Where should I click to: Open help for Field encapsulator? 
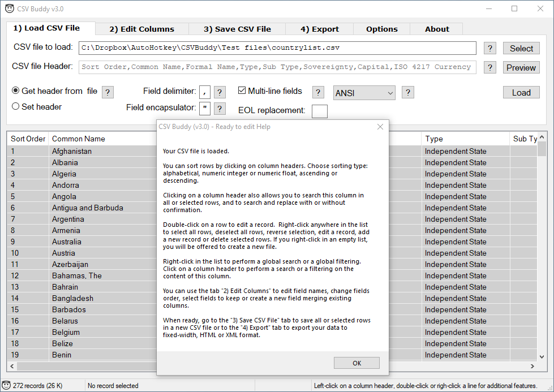point(220,109)
